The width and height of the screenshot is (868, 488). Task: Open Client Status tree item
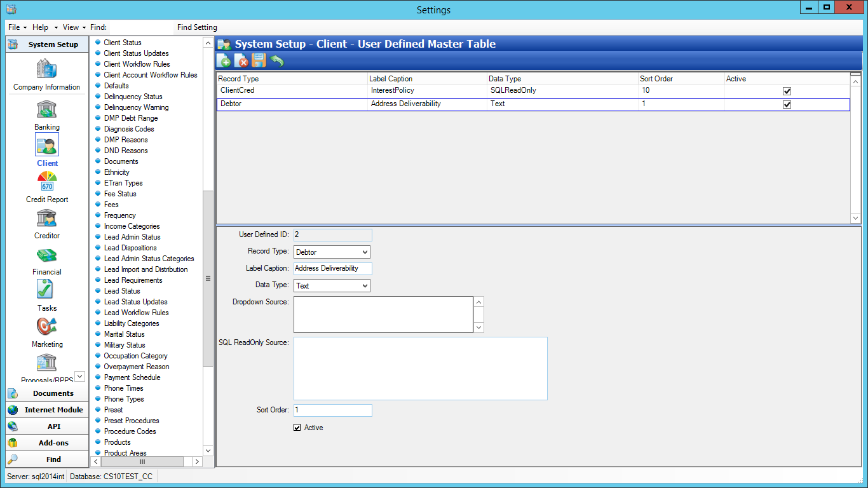[x=123, y=43]
